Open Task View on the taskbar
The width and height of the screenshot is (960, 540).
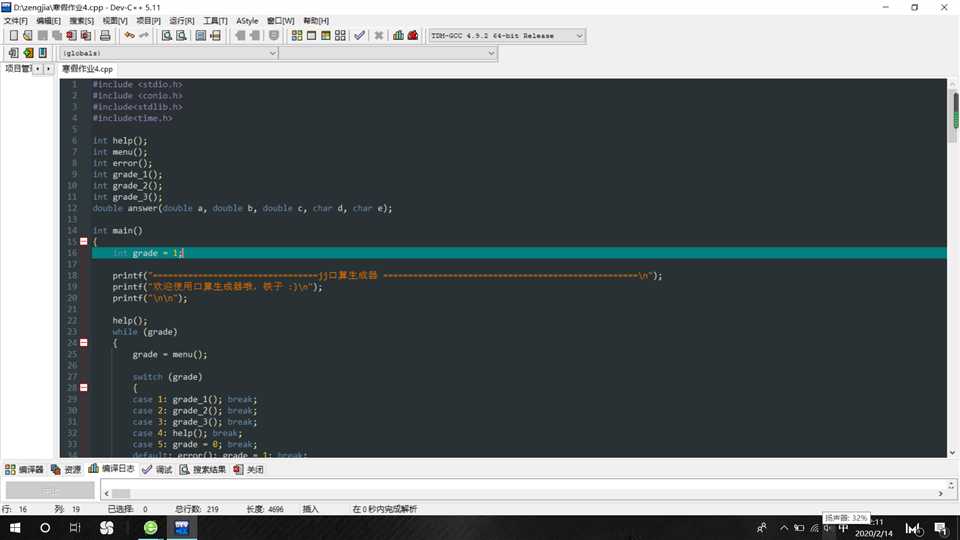pos(75,528)
